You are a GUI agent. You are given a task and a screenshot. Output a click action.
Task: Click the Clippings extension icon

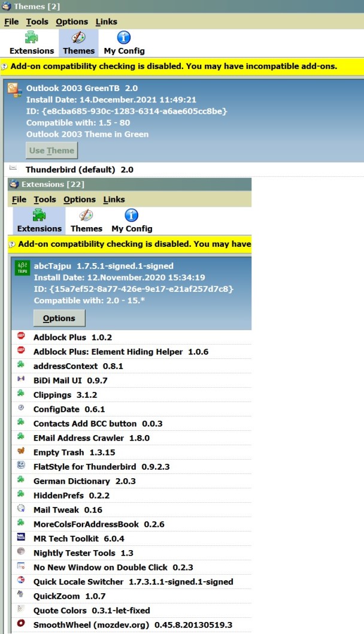pos(21,393)
